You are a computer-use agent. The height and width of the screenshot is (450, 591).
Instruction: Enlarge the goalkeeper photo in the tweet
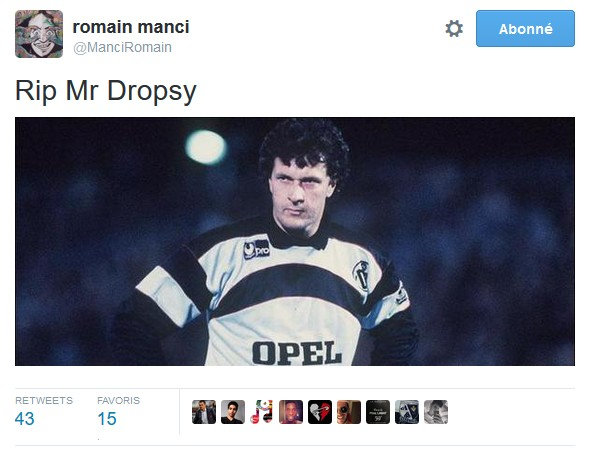(x=295, y=241)
